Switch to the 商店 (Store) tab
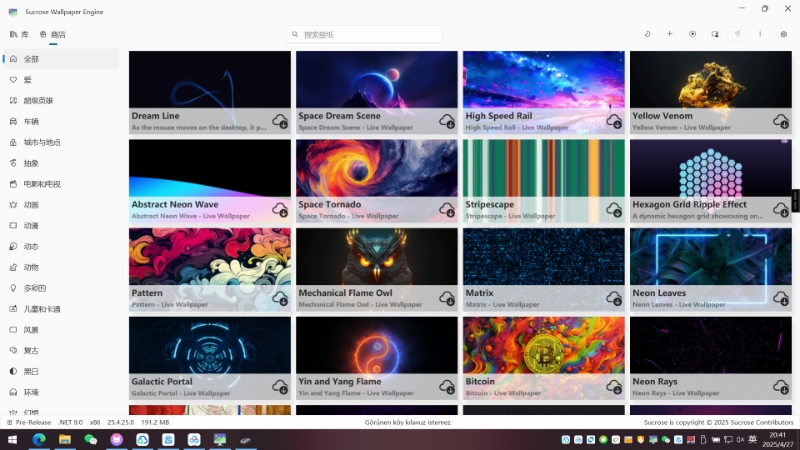 click(53, 34)
